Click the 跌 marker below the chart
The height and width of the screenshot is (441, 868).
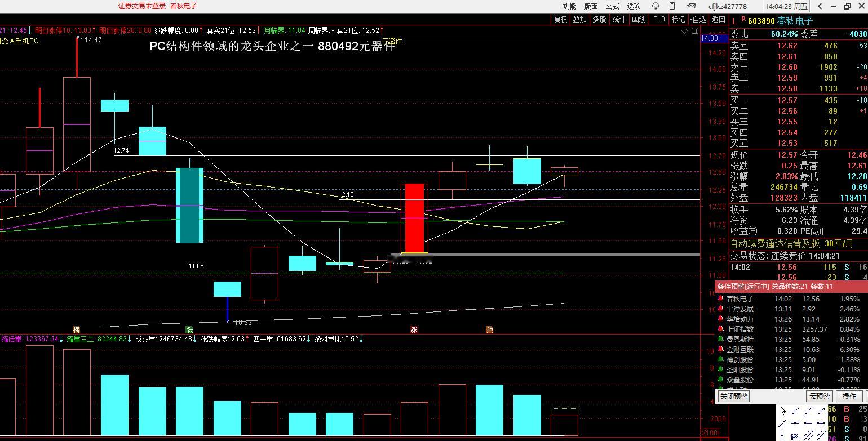click(x=189, y=329)
